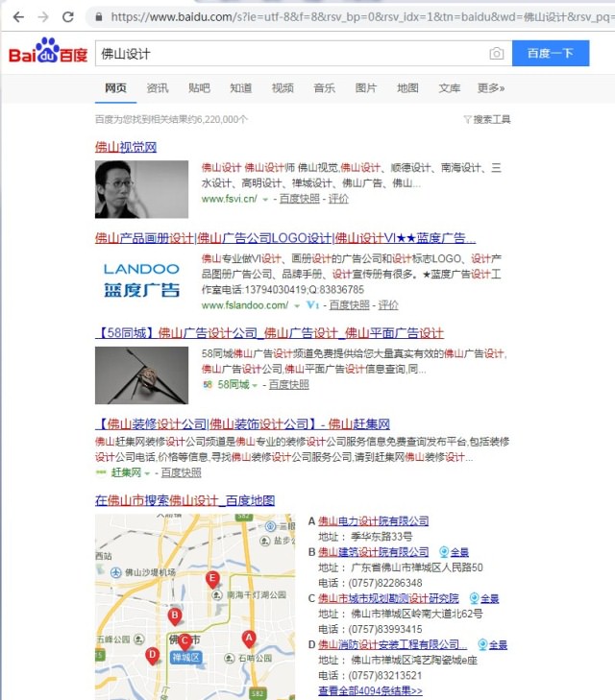This screenshot has width=615, height=700.
Task: Click the search box containing 佛山设计
Action: coord(304,54)
